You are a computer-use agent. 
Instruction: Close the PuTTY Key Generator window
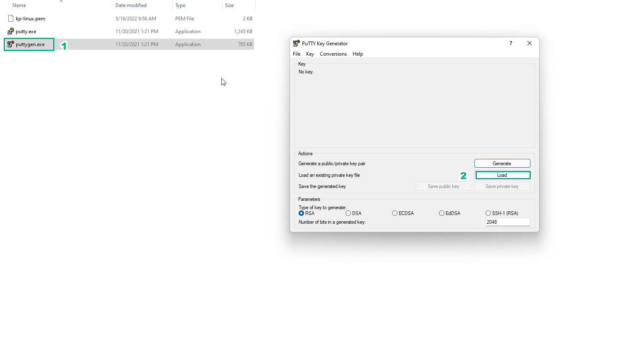530,43
